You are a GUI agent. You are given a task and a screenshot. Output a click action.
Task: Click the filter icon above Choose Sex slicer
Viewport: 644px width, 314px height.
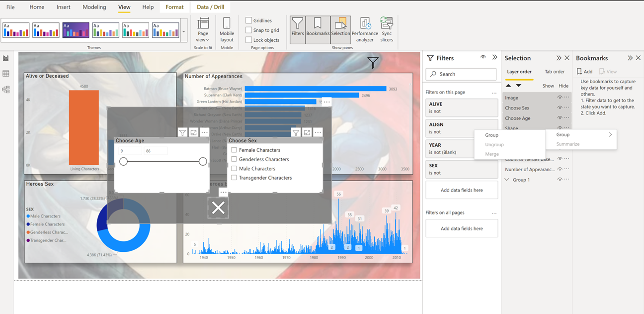tap(296, 132)
